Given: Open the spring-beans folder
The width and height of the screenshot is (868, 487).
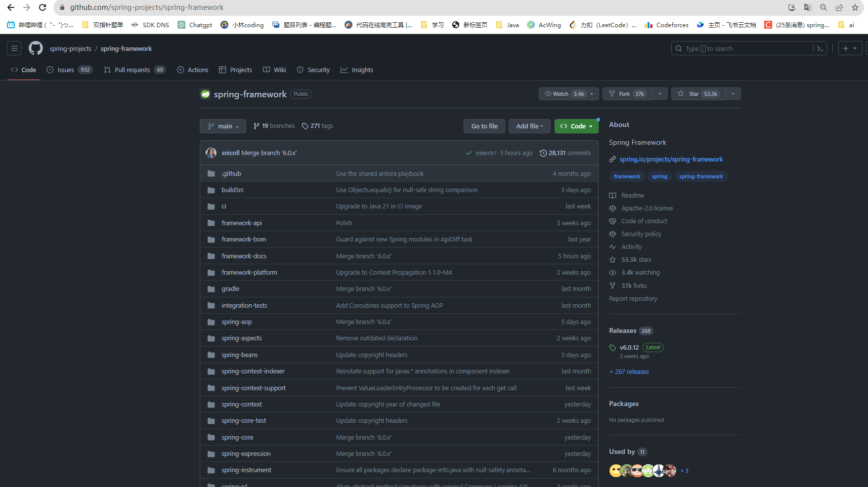Looking at the screenshot, I should tap(240, 355).
